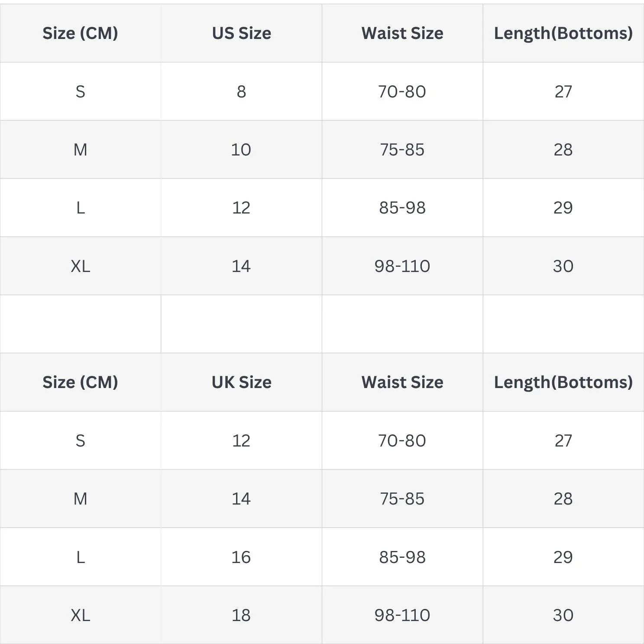Image resolution: width=644 pixels, height=644 pixels.
Task: Click length 30 in UK table
Action: point(563,615)
